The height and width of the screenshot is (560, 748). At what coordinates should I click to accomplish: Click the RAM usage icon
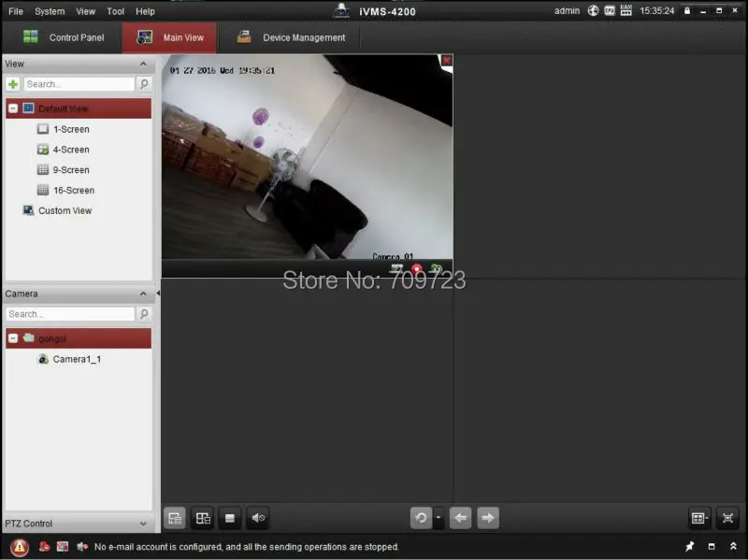click(626, 10)
